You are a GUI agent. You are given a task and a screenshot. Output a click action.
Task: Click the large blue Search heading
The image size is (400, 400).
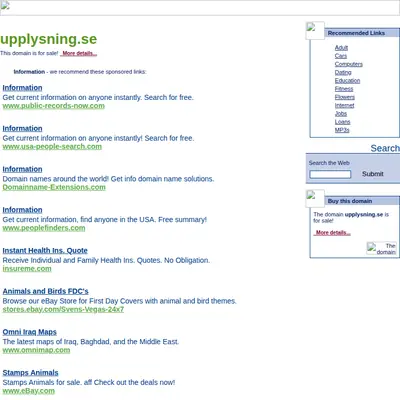pyautogui.click(x=385, y=148)
